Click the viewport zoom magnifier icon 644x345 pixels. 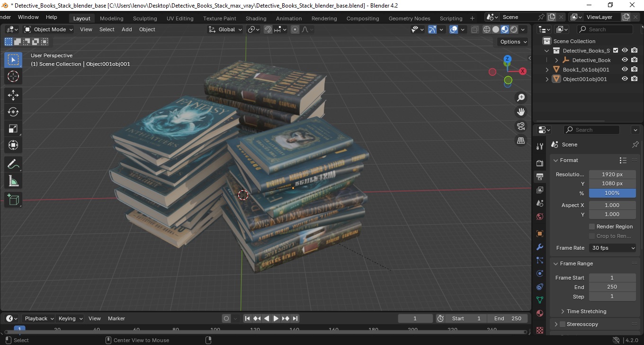[521, 98]
